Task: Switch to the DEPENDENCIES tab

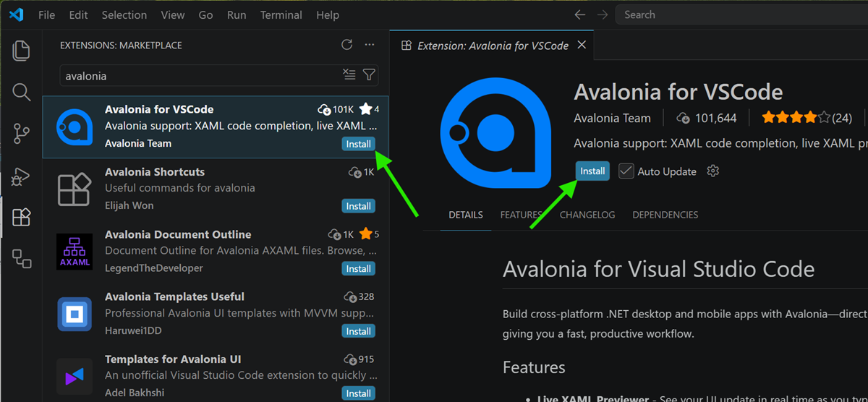Action: click(665, 215)
